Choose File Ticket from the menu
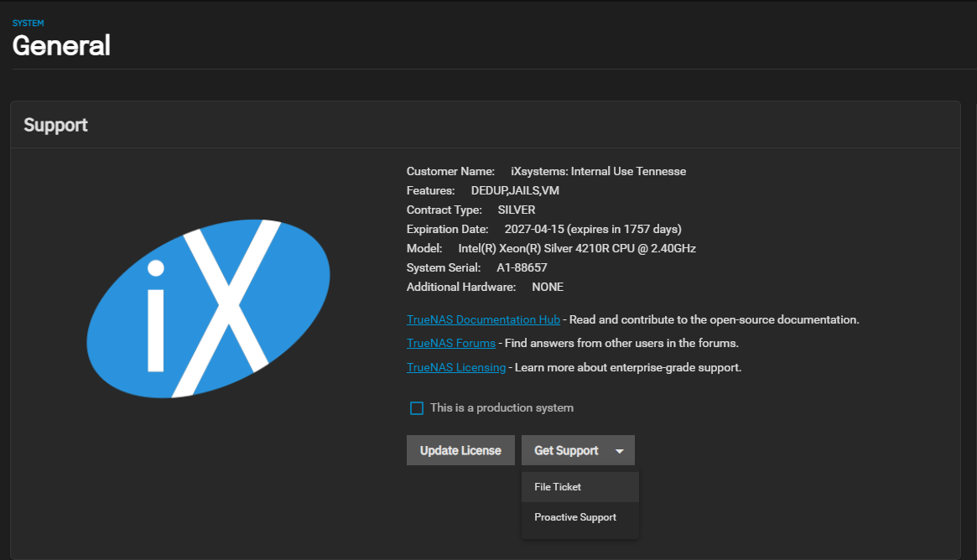Viewport: 977px width, 560px height. 580,487
